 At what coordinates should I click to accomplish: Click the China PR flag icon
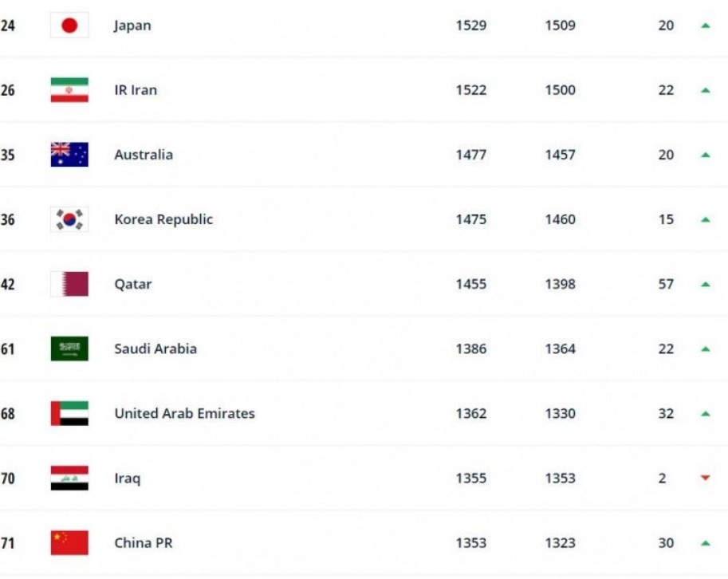[69, 543]
